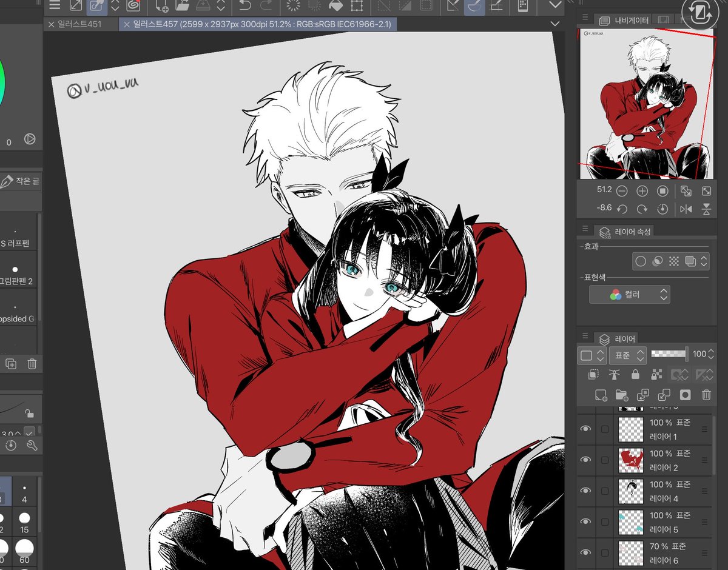The height and width of the screenshot is (570, 728).
Task: Clear the layer with delete icon
Action: 294,6
